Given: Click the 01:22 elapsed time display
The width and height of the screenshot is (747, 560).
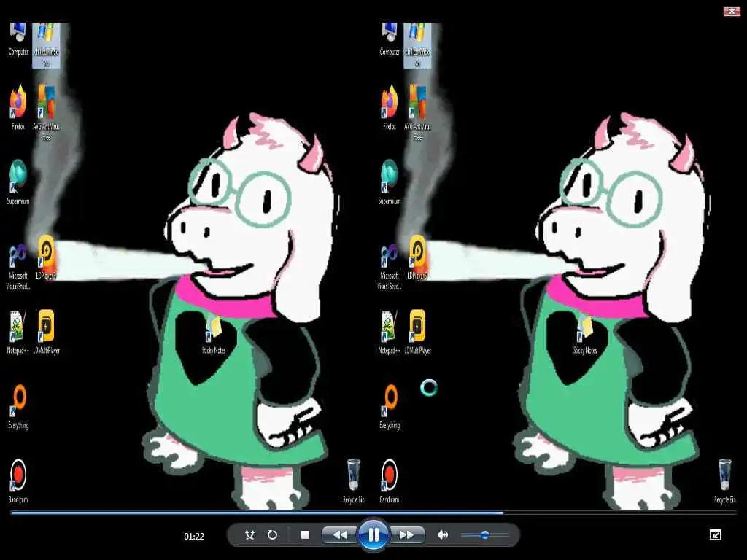Looking at the screenshot, I should [194, 536].
